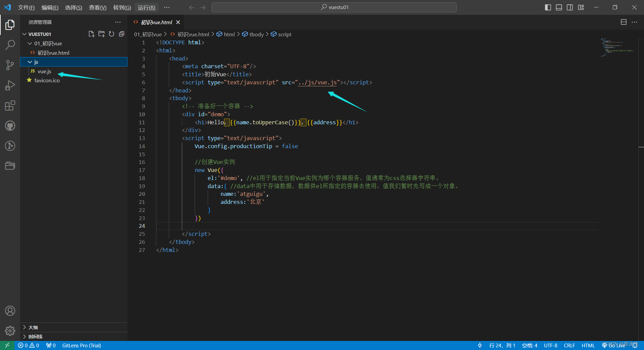This screenshot has width=644, height=350.
Task: Open remote window indicator in status bar
Action: tap(7, 345)
